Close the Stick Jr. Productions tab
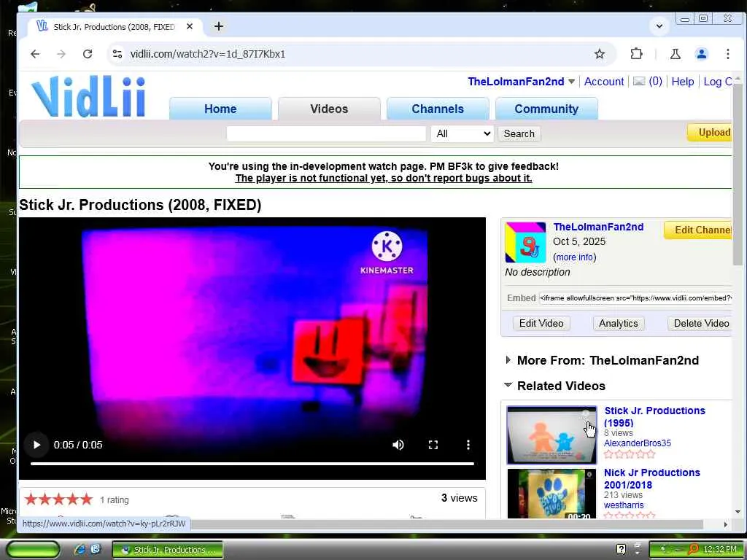Viewport: 747px width, 560px height. coord(190,27)
